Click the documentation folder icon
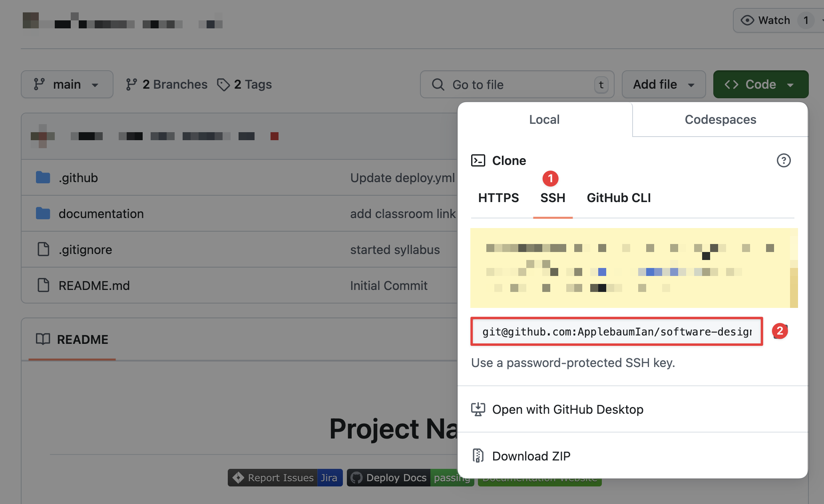This screenshot has height=504, width=824. click(43, 213)
